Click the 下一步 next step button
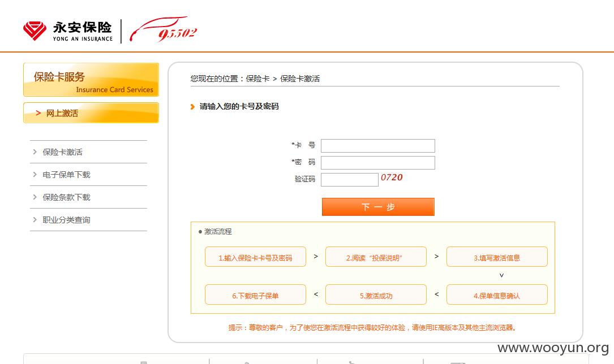Image resolution: width=614 pixels, height=364 pixels. pyautogui.click(x=378, y=207)
